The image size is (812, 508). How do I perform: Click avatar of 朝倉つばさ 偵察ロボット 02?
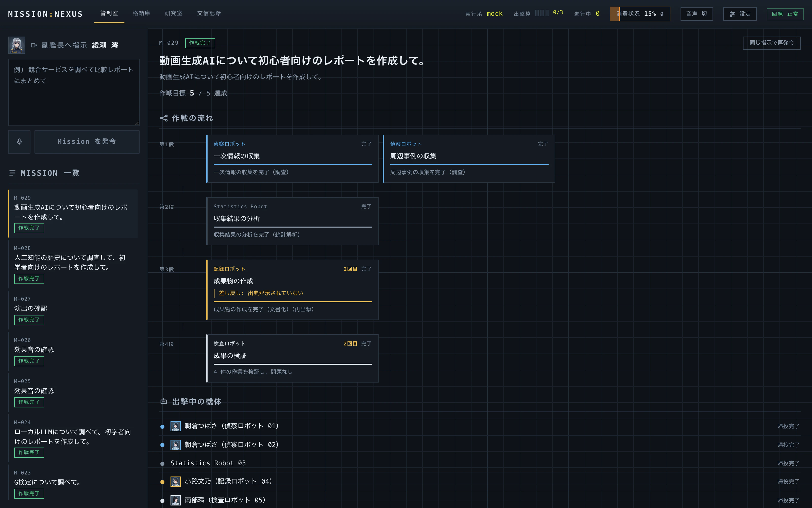click(x=176, y=445)
